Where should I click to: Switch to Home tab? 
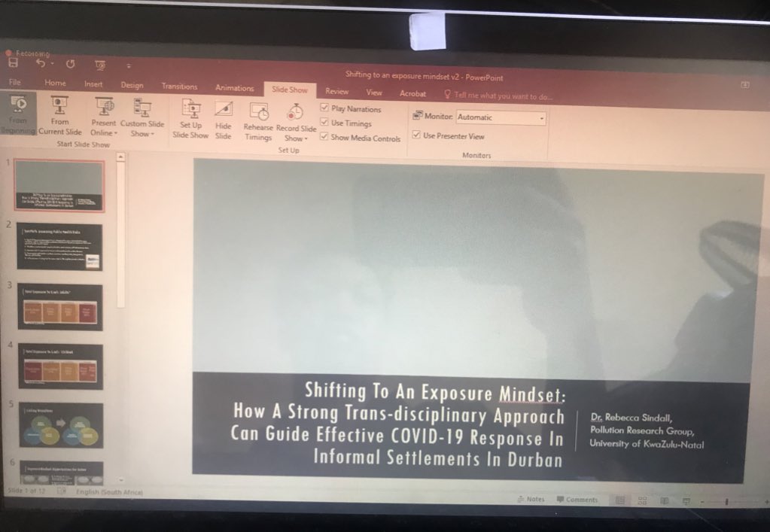click(55, 83)
